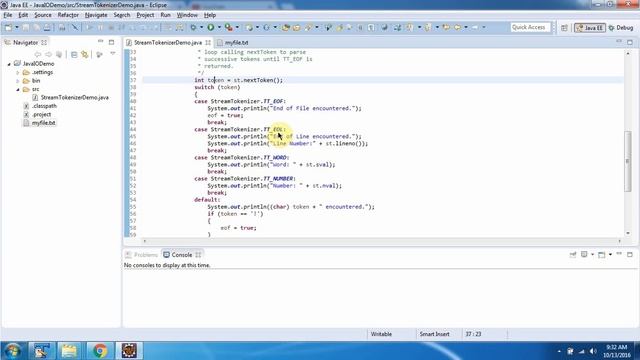Select StreamTokenizerDemo.java in Navigator

click(75, 98)
